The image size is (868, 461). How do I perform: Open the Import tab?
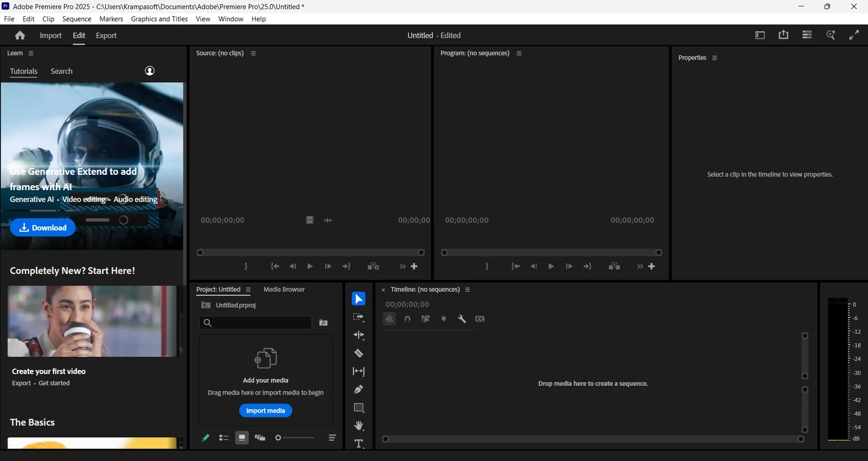click(50, 35)
